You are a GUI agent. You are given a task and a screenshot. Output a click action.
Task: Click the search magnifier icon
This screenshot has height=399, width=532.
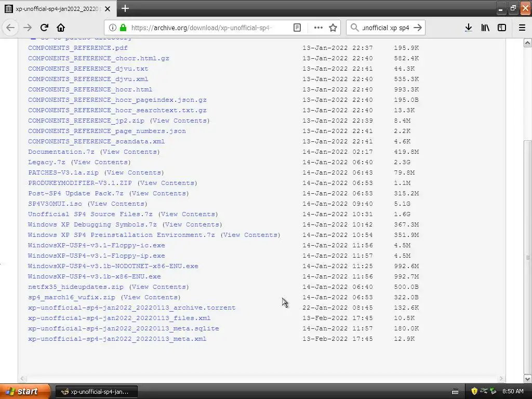tap(354, 28)
